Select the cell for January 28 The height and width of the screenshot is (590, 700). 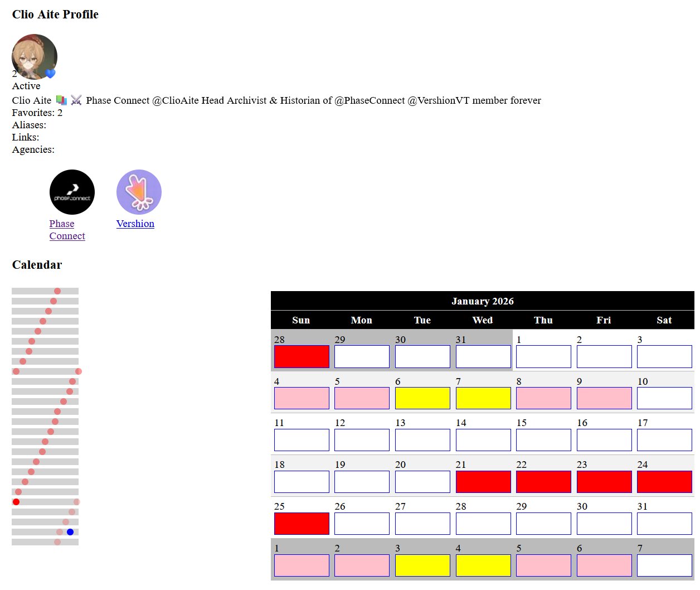tap(483, 524)
